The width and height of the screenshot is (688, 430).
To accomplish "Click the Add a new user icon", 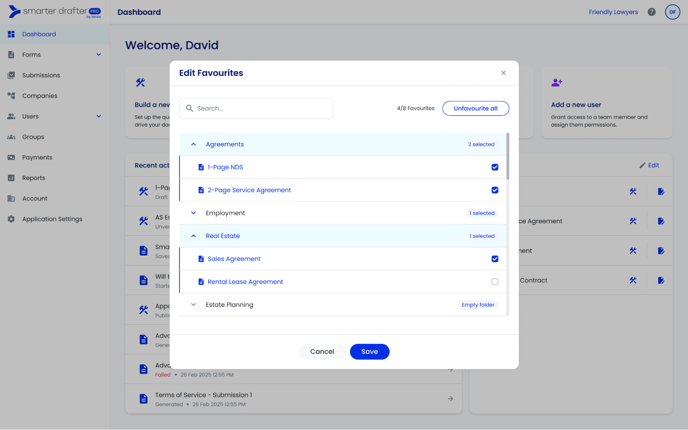I will coord(557,82).
